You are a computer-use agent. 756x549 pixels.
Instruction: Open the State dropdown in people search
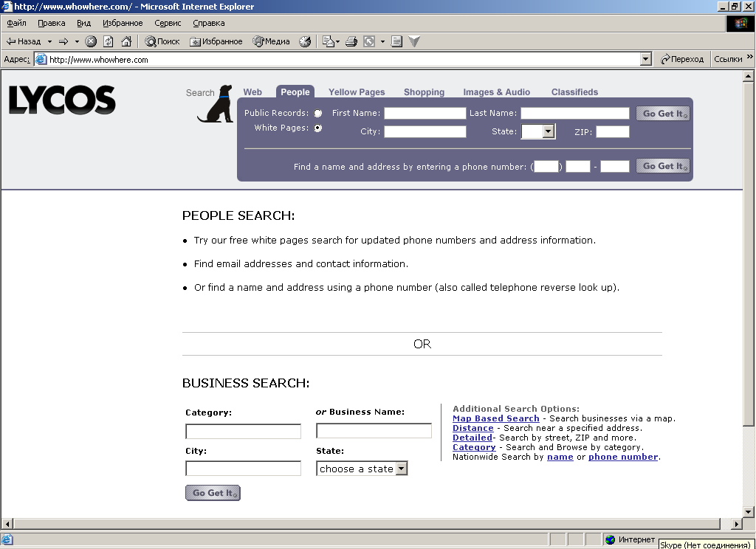(538, 131)
